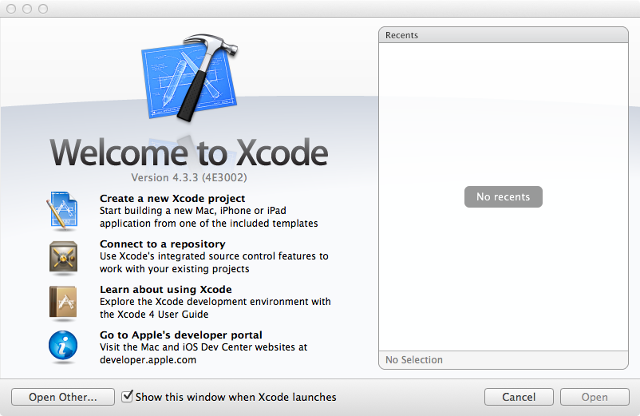The height and width of the screenshot is (416, 640).
Task: Click the No recents placeholder label
Action: (503, 197)
